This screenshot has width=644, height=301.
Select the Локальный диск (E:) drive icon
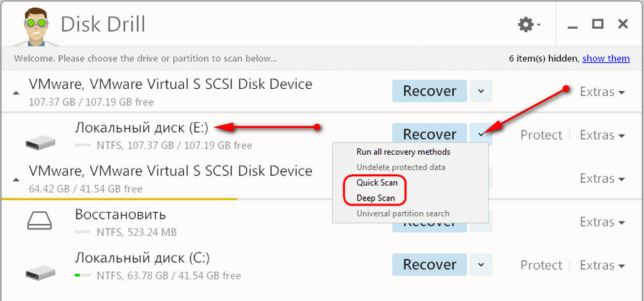coord(40,143)
